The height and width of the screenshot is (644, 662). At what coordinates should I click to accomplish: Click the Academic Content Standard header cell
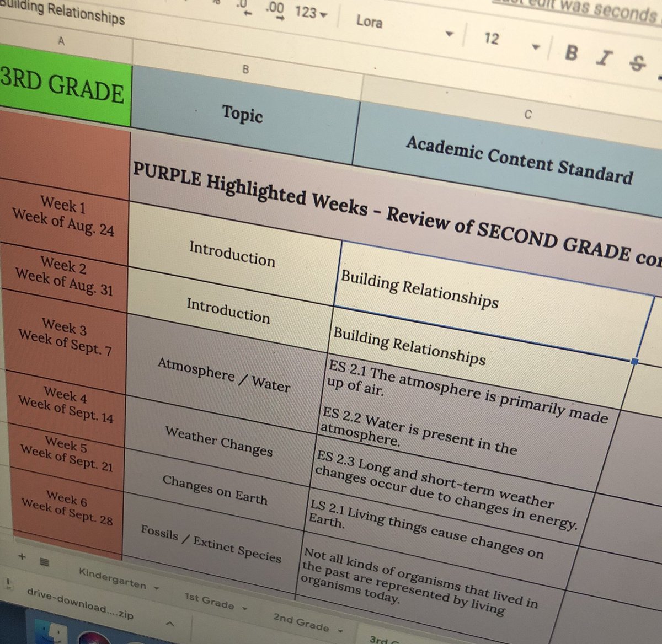[x=519, y=160]
